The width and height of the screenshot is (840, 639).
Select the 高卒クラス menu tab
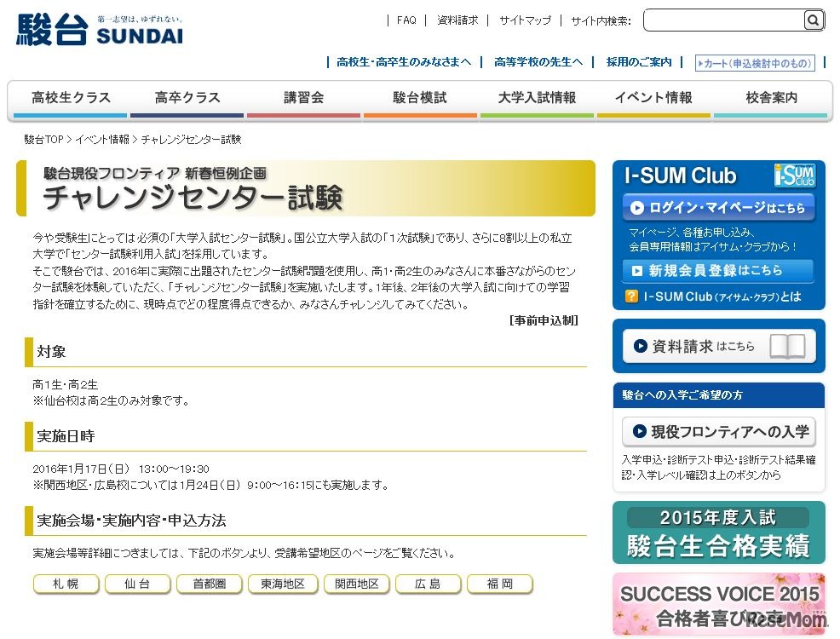click(x=187, y=99)
